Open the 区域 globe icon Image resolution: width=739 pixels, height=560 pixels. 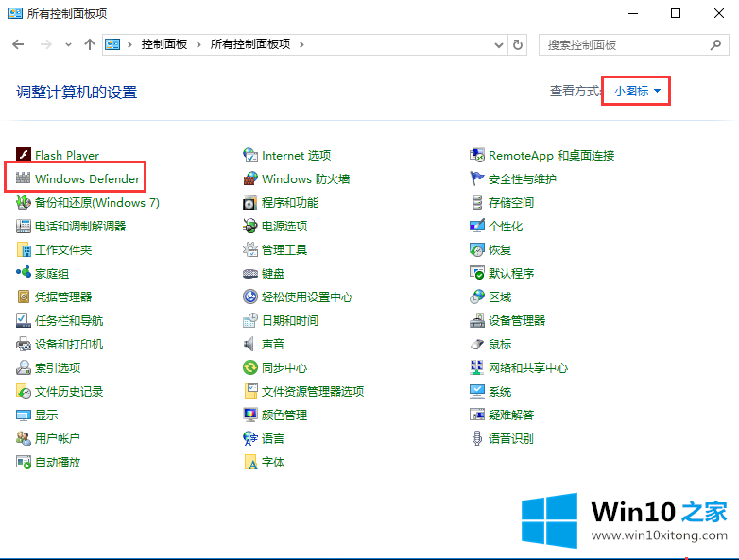[477, 297]
